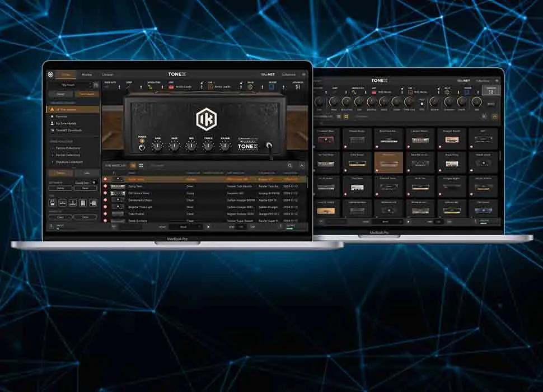Toggle the Comp power switch in the left laptop
The width and height of the screenshot is (543, 392).
coord(141,87)
